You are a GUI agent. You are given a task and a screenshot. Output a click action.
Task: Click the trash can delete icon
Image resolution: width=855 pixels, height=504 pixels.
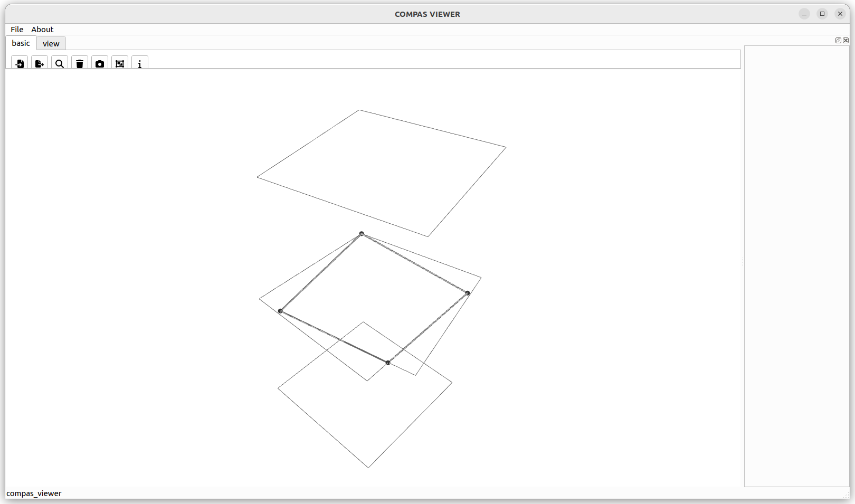tap(80, 63)
